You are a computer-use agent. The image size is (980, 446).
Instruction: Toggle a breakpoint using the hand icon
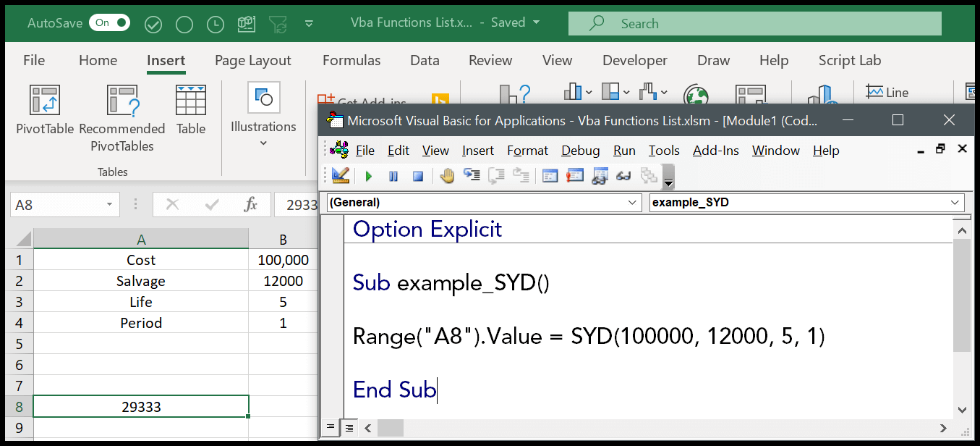pyautogui.click(x=447, y=175)
